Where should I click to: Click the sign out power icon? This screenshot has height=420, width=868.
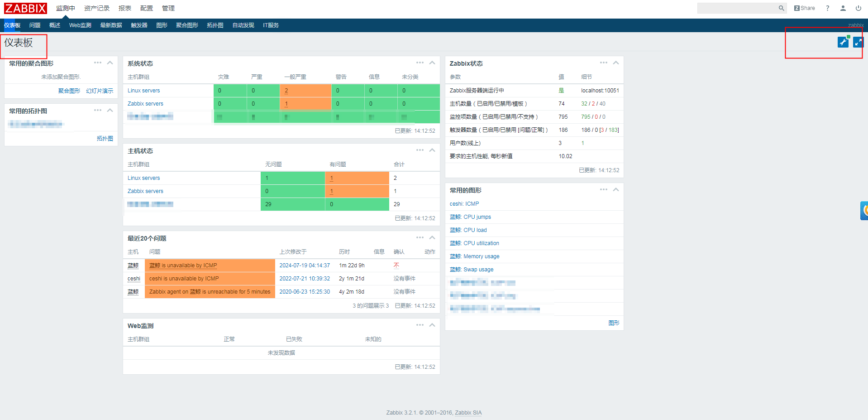[x=858, y=8]
